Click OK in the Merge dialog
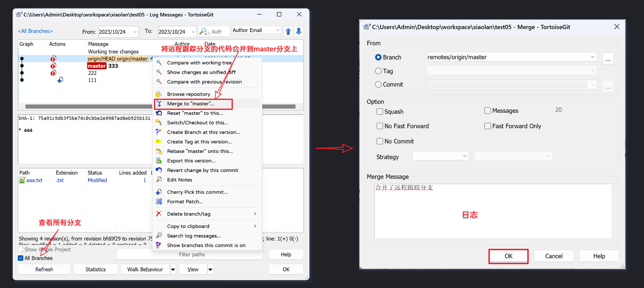Viewport: 644px width, 288px height. 508,256
